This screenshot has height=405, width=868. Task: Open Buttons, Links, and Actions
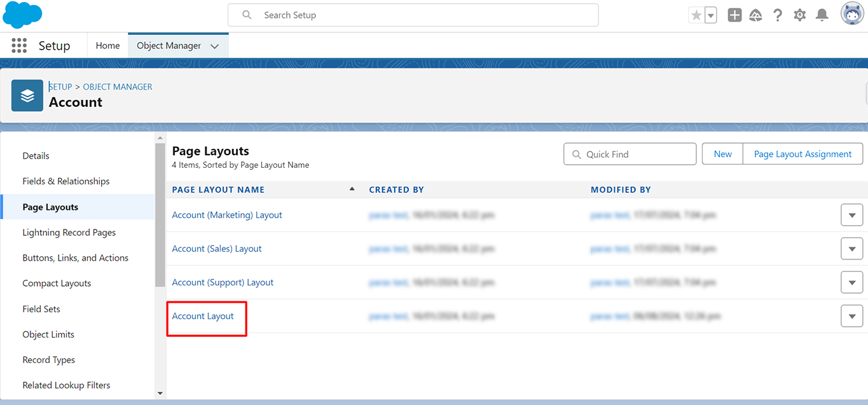[78, 258]
